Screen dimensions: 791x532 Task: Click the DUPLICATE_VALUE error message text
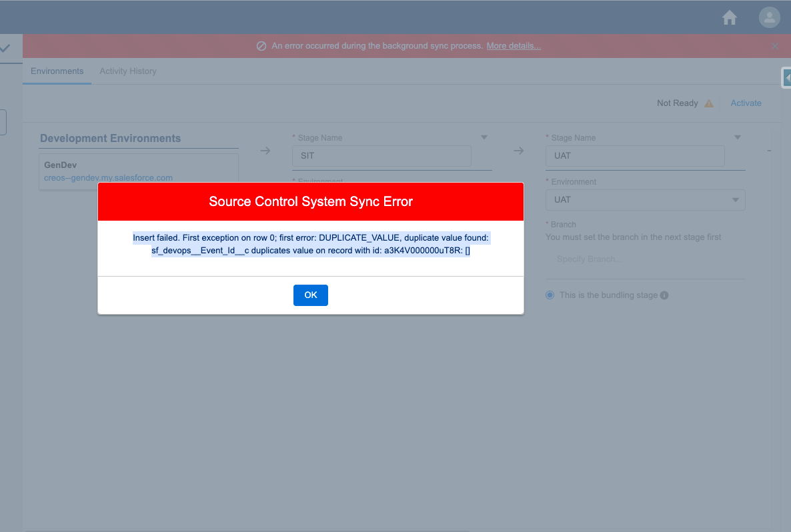(311, 244)
